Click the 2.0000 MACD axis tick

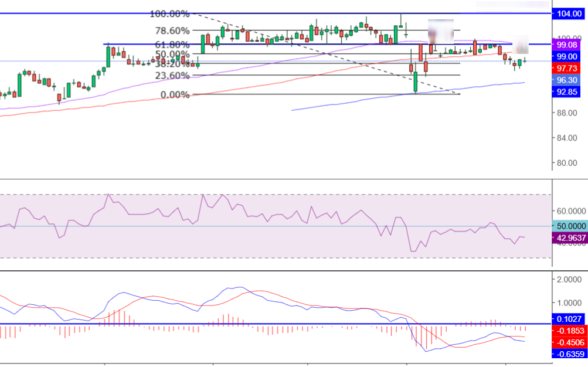click(568, 280)
